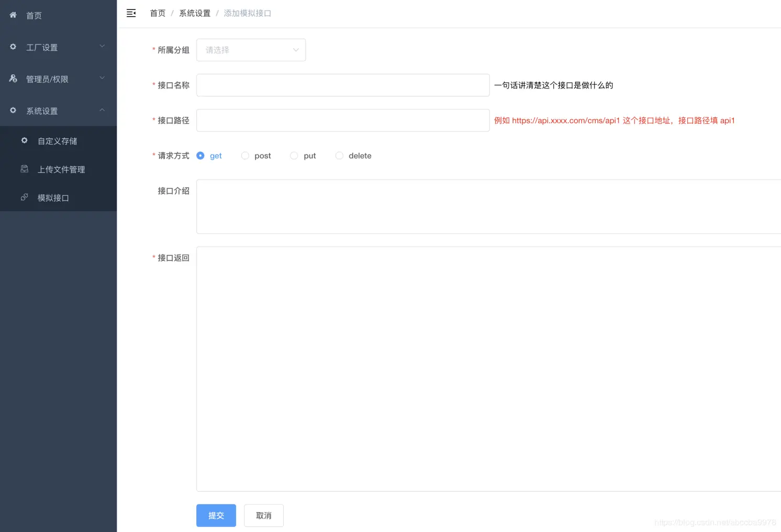The image size is (781, 532).
Task: Click the 自定义存储 storage icon
Action: [x=24, y=140]
